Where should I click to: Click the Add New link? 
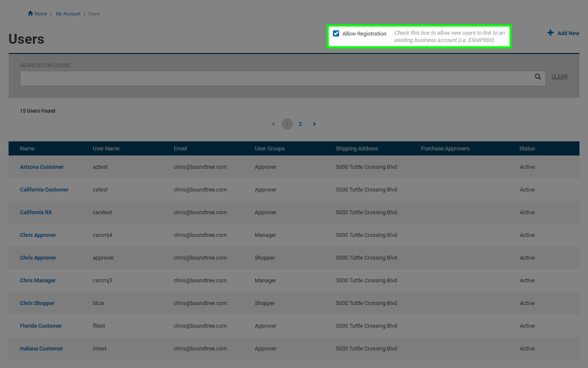tap(568, 33)
